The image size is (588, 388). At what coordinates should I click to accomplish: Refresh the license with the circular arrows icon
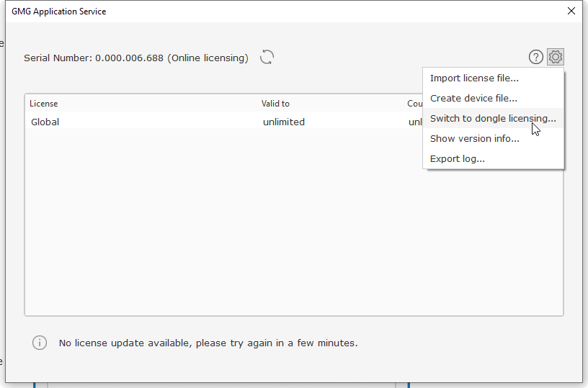pyautogui.click(x=267, y=58)
